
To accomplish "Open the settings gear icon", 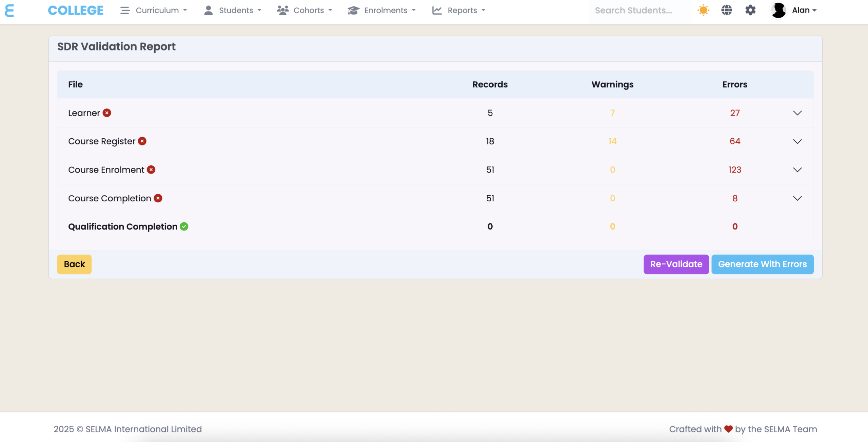I will click(x=750, y=10).
